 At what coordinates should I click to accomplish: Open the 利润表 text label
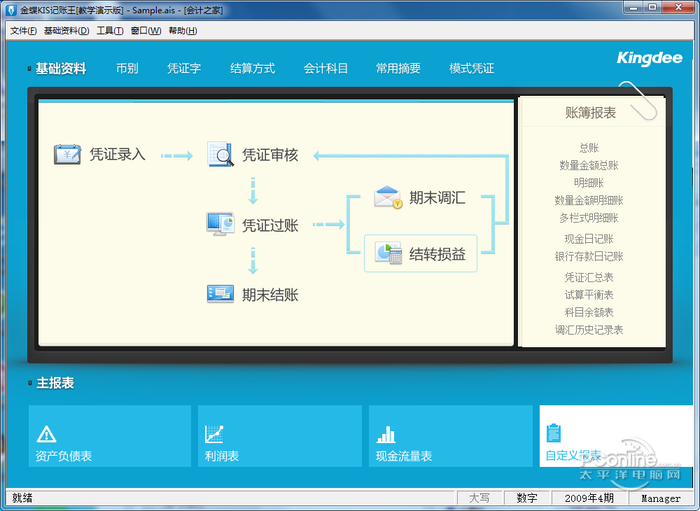(x=222, y=456)
